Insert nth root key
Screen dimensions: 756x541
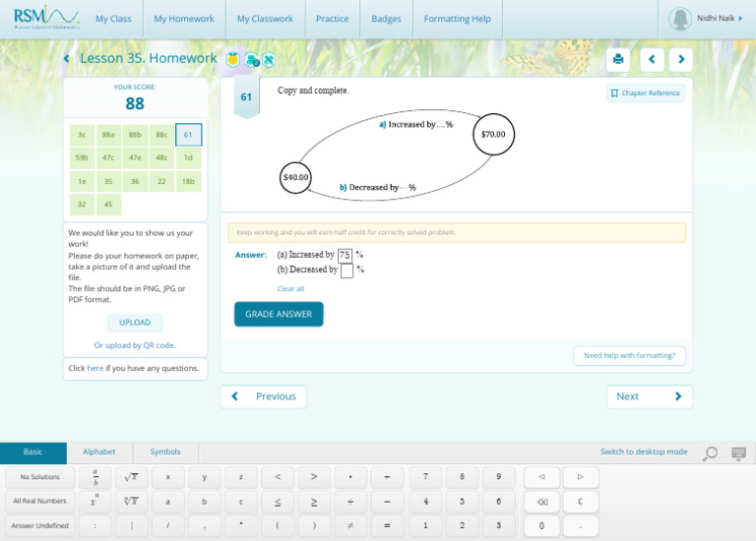(x=132, y=502)
